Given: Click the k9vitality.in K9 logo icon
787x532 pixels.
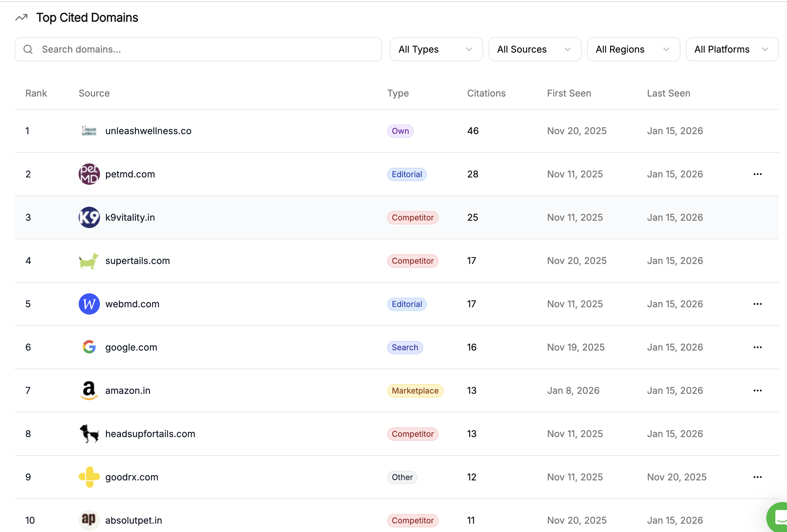Looking at the screenshot, I should point(89,217).
